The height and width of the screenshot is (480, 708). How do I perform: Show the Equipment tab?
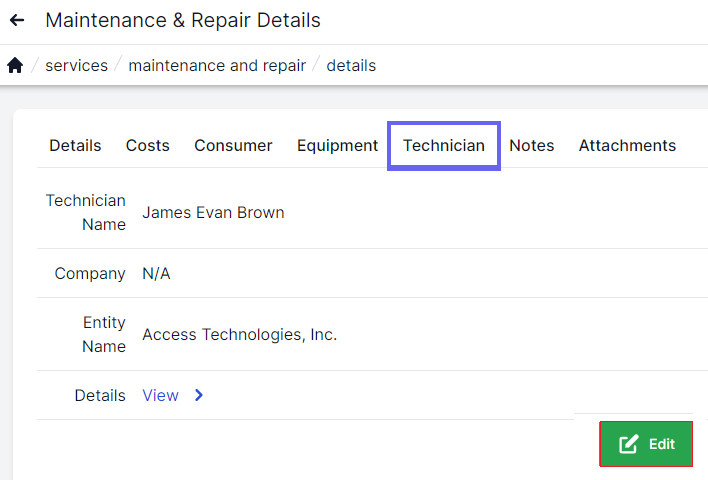click(x=337, y=145)
